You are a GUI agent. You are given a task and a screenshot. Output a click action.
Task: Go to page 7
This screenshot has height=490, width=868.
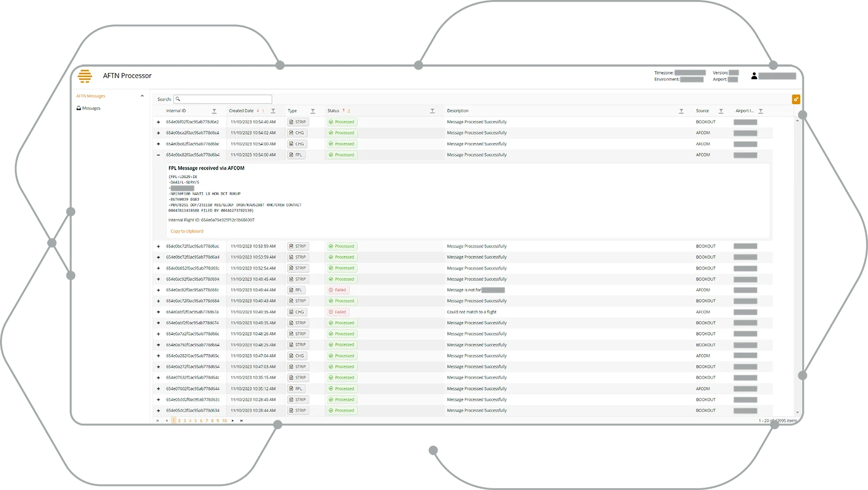[207, 421]
